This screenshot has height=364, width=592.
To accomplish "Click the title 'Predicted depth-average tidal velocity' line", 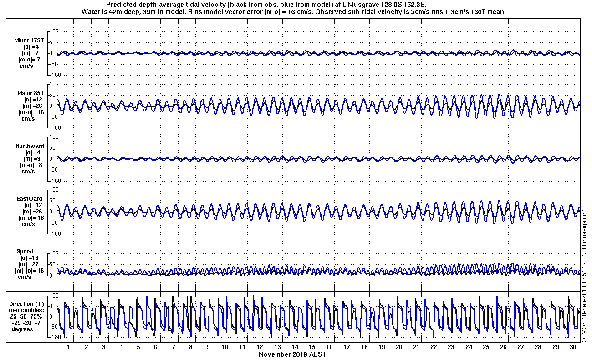I will click(266, 5).
